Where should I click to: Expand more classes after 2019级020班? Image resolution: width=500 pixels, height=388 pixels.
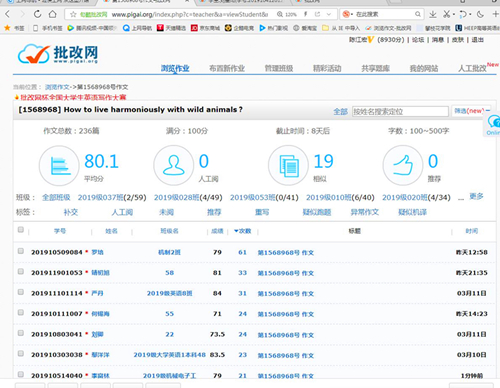(x=476, y=196)
